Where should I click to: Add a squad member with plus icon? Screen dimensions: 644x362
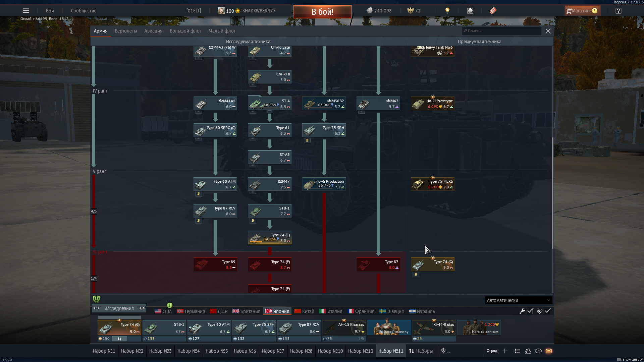pyautogui.click(x=505, y=351)
